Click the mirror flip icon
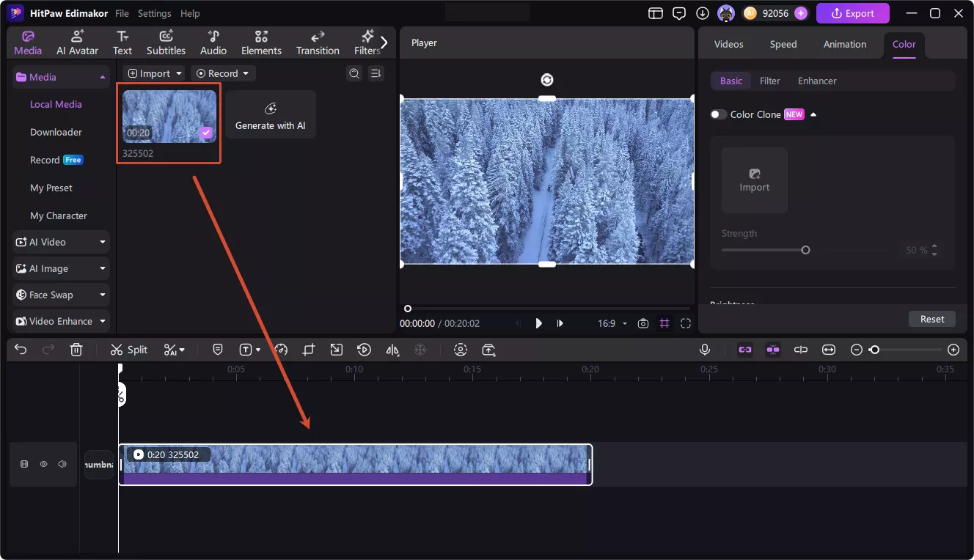The height and width of the screenshot is (560, 974). click(x=392, y=350)
